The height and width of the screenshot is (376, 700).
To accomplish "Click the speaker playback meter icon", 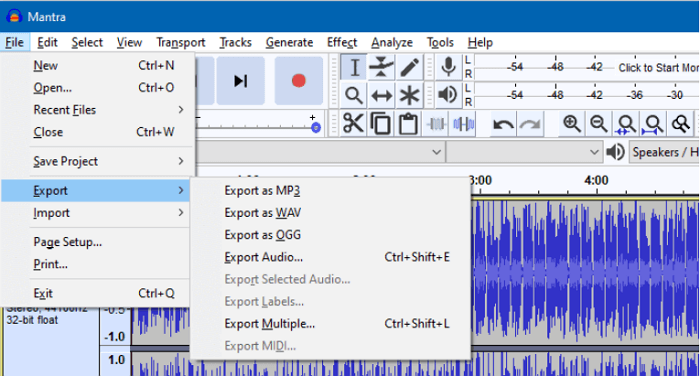I will pos(448,95).
